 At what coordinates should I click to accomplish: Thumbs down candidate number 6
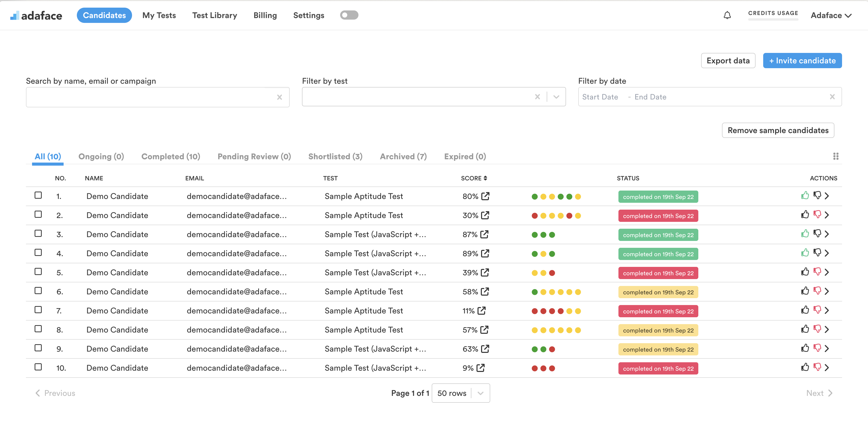point(817,291)
